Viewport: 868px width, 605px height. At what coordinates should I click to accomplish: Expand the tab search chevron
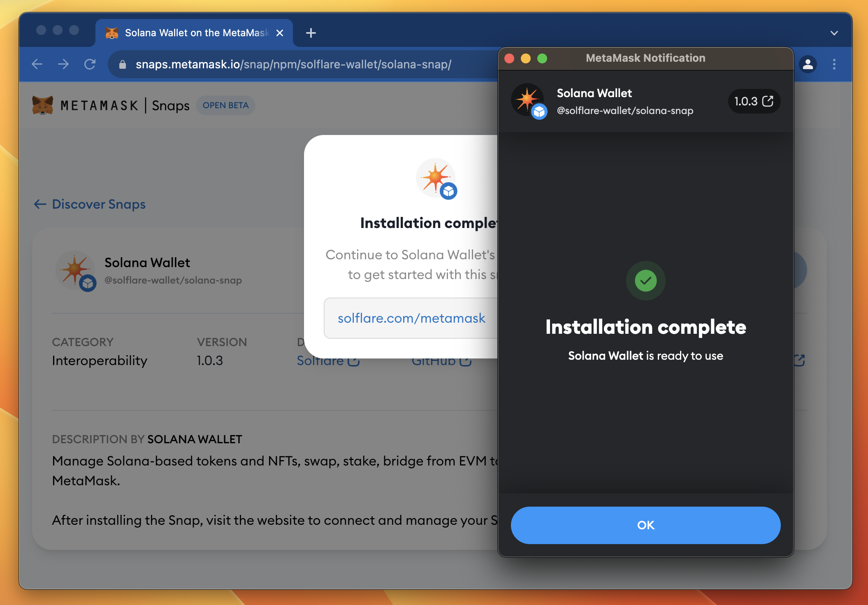pyautogui.click(x=834, y=33)
